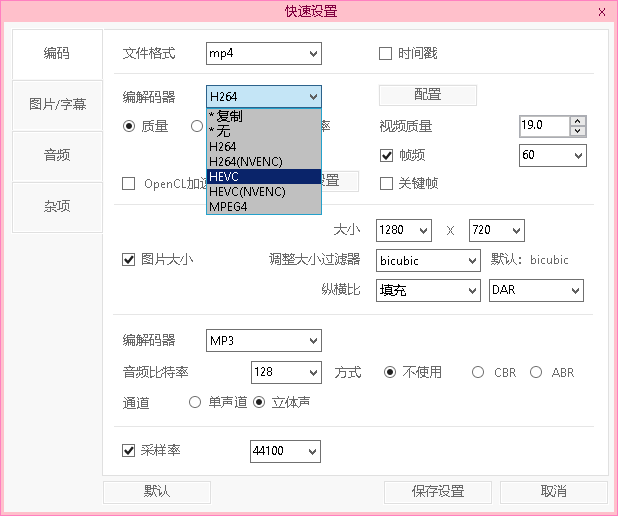Select the radio button beside 质量
Viewport: 618px width, 516px height.
pos(197,126)
